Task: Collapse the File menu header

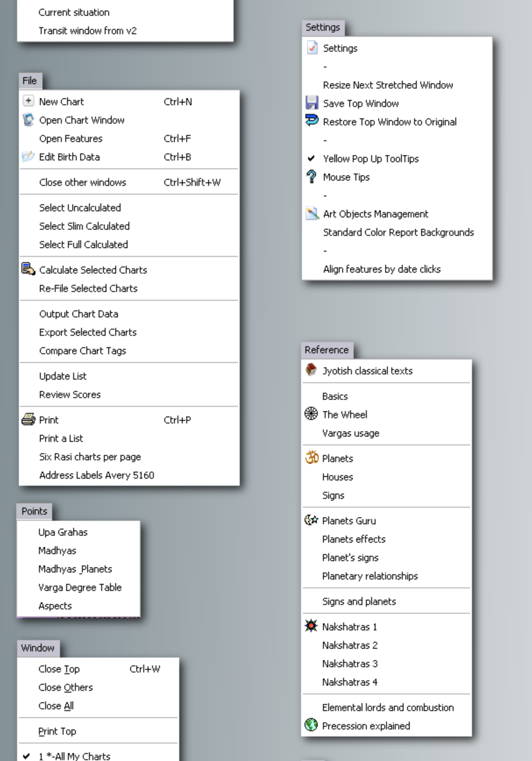Action: tap(30, 81)
